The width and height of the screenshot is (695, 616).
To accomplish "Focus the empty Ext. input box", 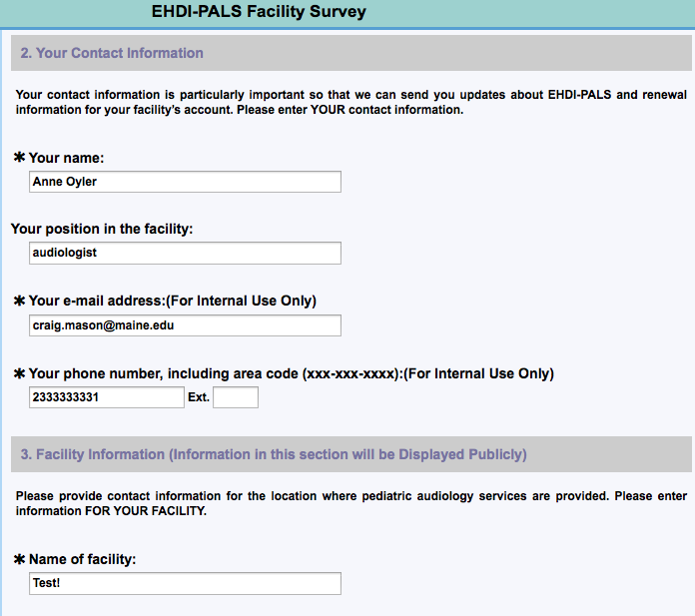I will [x=236, y=397].
